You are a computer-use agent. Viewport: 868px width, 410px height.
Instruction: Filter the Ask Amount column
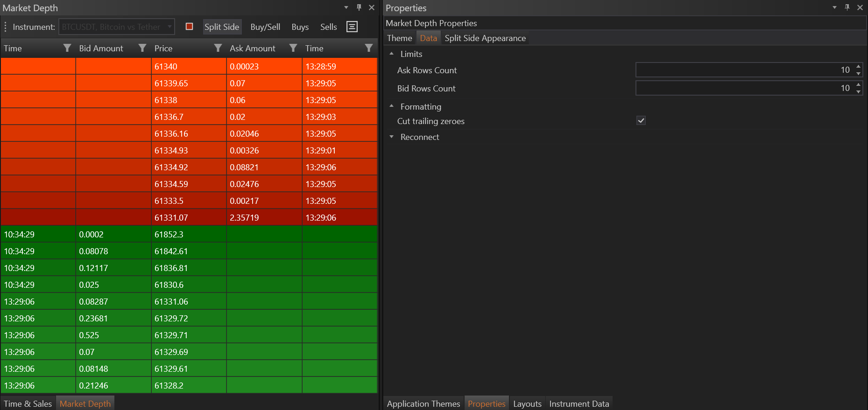tap(293, 48)
